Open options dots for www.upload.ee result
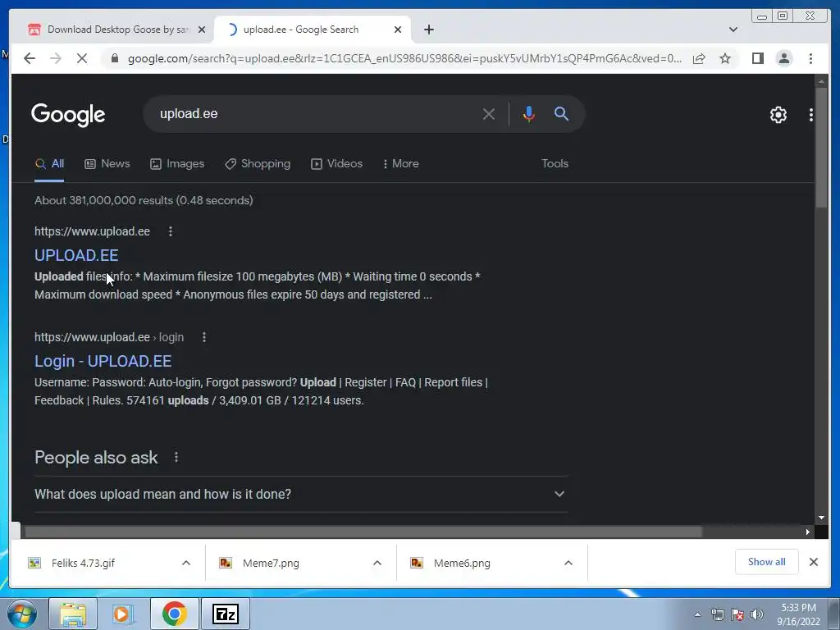The image size is (840, 630). [x=171, y=231]
